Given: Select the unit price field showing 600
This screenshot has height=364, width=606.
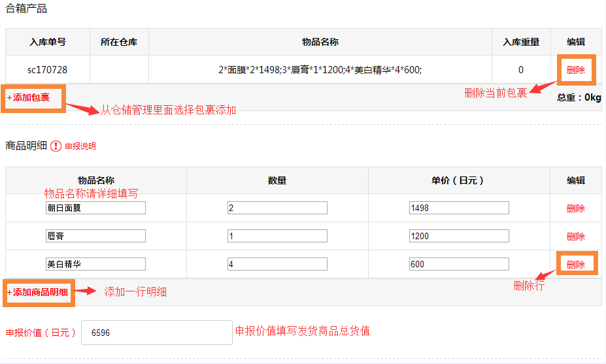Looking at the screenshot, I should tap(458, 264).
